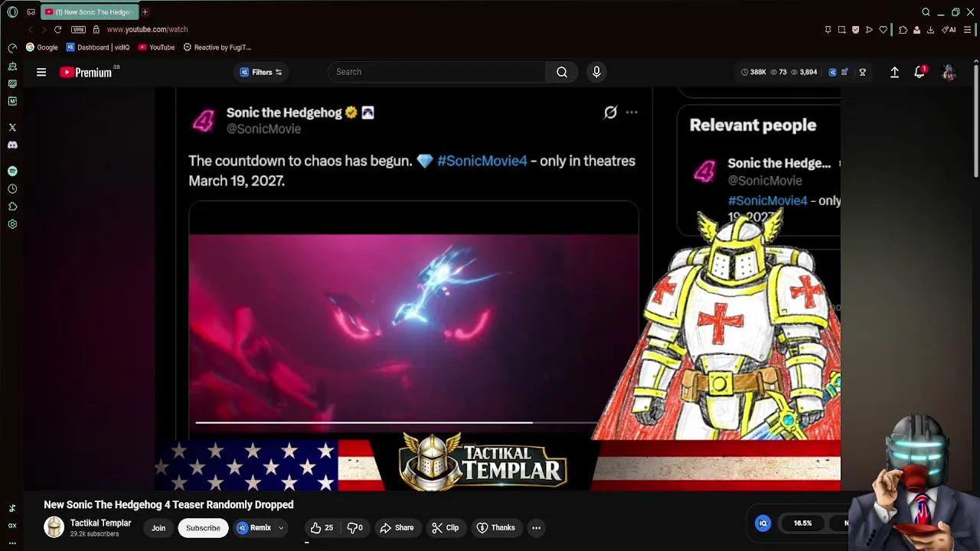The image size is (980, 551).
Task: Take a snapshot with Opera's tool
Action: click(841, 30)
